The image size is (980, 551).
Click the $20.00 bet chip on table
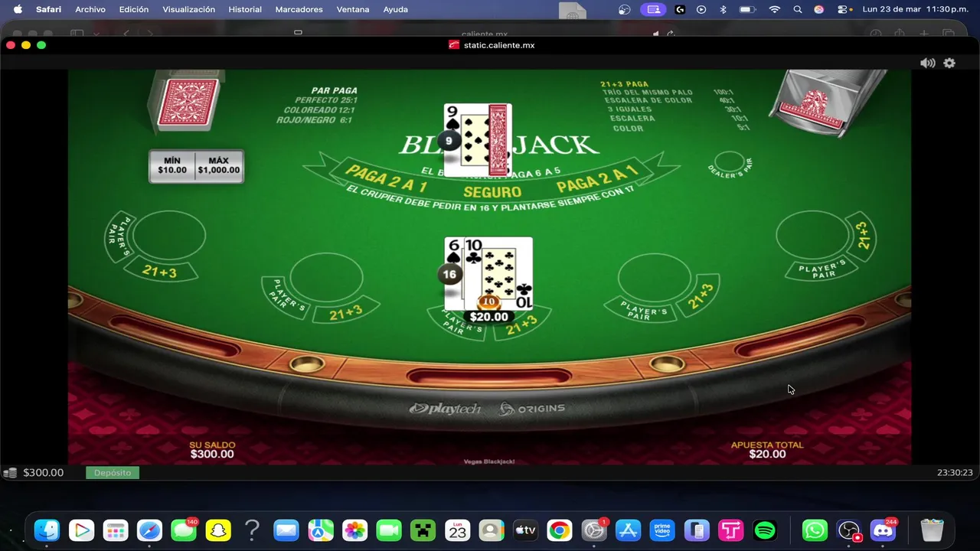488,302
